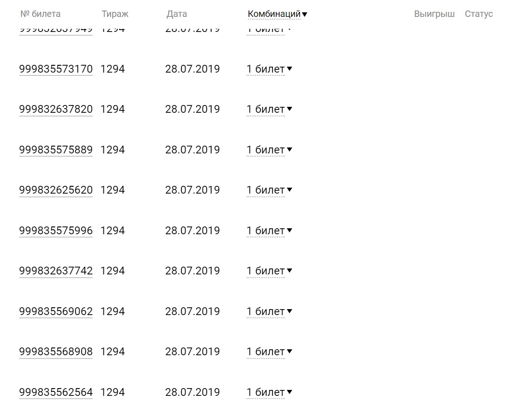Open ticket number 999832625620
This screenshot has width=532, height=405.
56,190
